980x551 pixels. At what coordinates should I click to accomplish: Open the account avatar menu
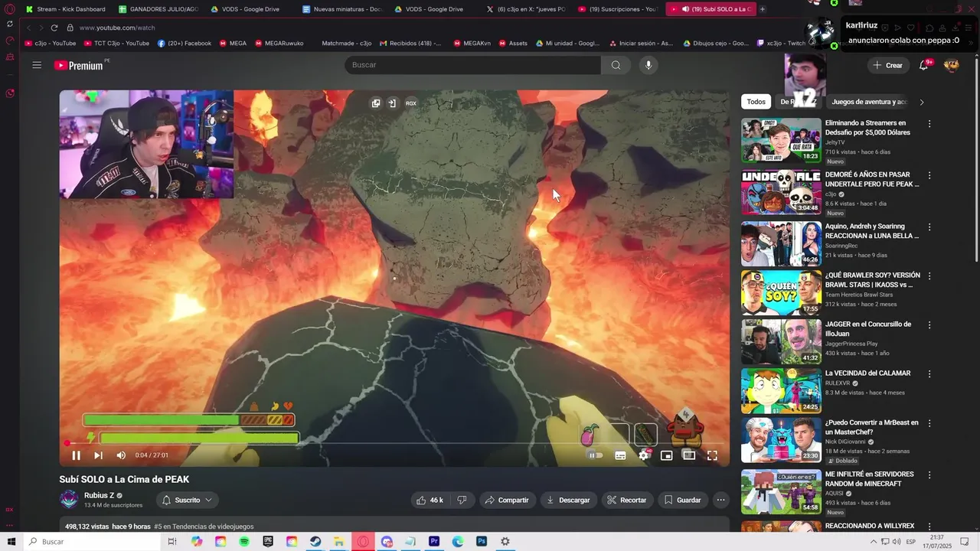point(952,65)
